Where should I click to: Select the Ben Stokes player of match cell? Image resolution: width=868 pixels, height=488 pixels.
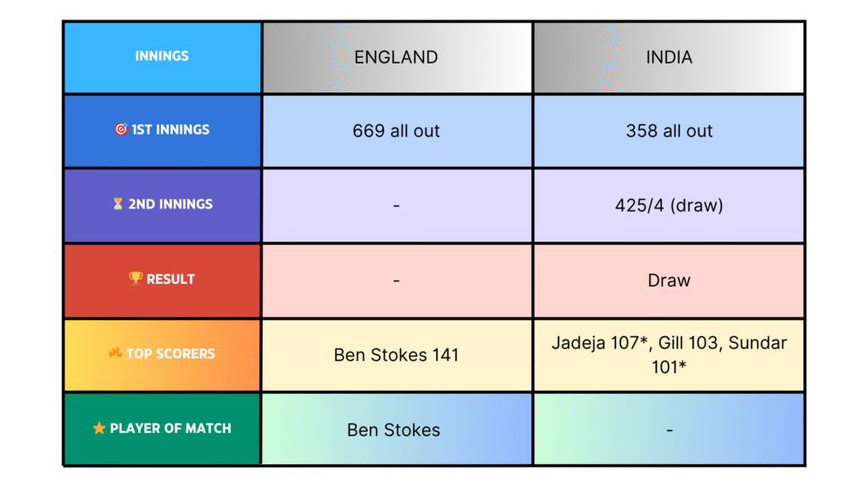(397, 430)
